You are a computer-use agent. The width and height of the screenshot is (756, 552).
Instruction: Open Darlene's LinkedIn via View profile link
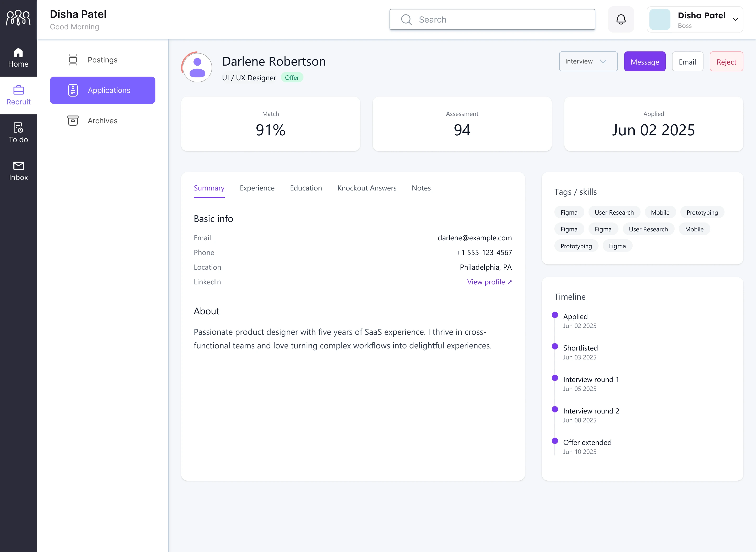tap(489, 282)
